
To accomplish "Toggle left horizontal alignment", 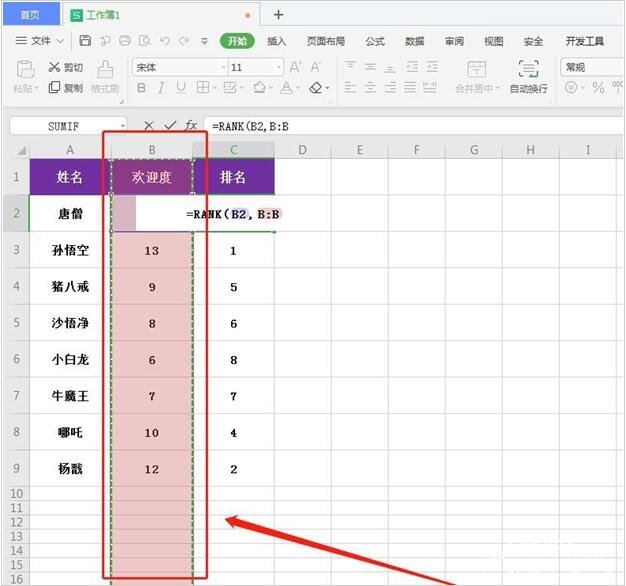I will pos(351,87).
